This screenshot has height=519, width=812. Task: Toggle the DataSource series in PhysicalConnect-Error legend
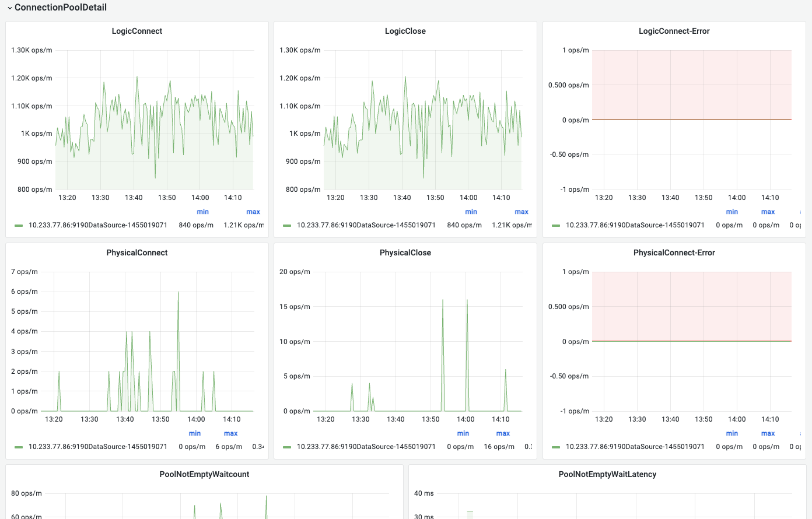(635, 447)
